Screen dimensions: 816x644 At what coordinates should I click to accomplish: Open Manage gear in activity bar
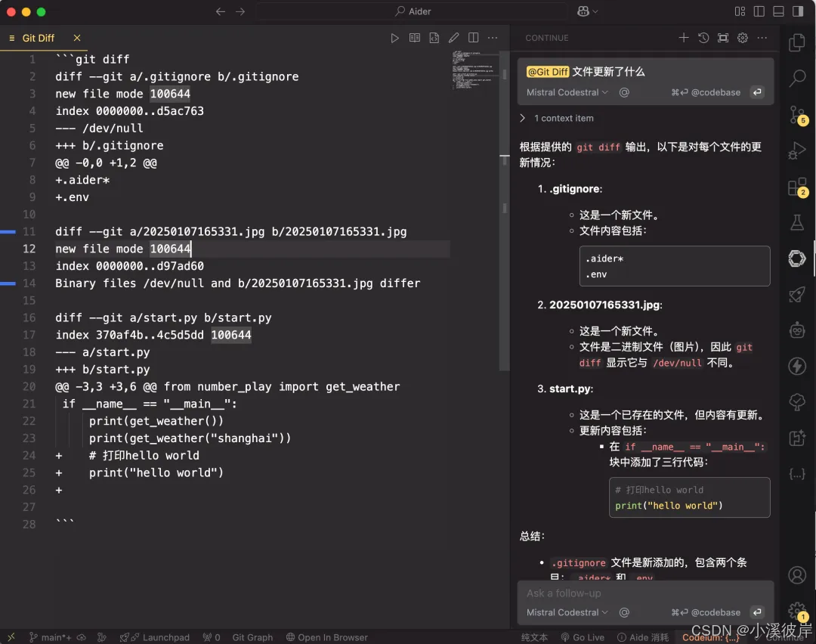[797, 610]
